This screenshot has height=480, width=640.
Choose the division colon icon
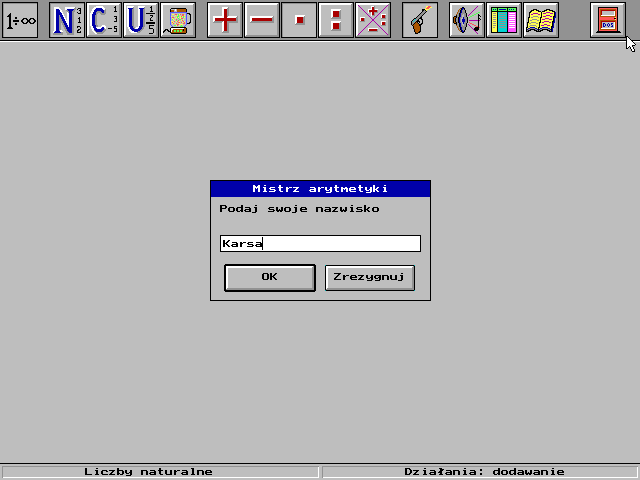tap(336, 20)
